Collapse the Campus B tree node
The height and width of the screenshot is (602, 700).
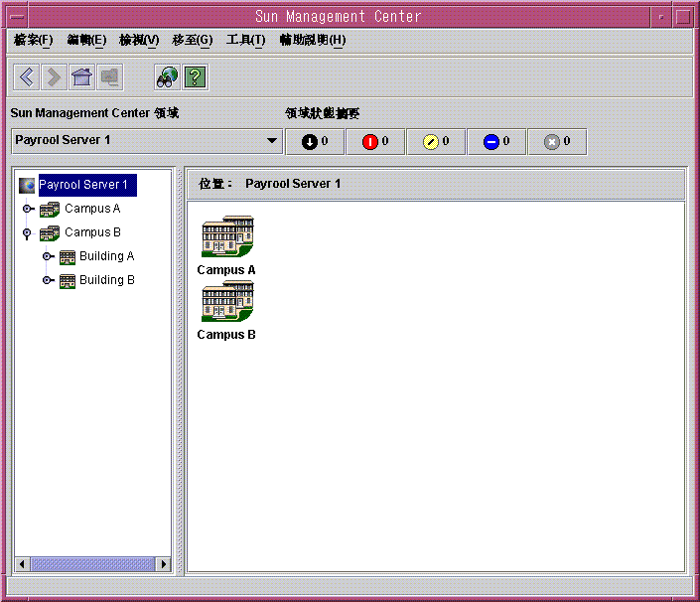click(27, 233)
